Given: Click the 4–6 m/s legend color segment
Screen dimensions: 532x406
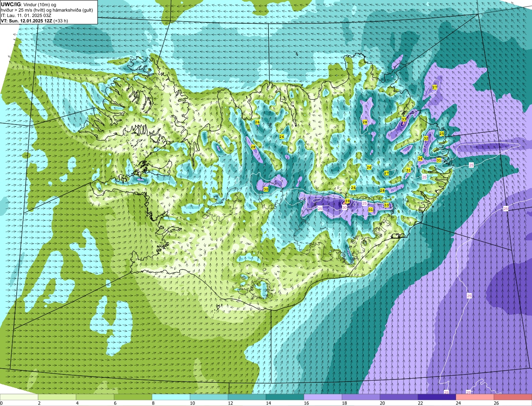Looking at the screenshot, I should (x=95, y=397).
